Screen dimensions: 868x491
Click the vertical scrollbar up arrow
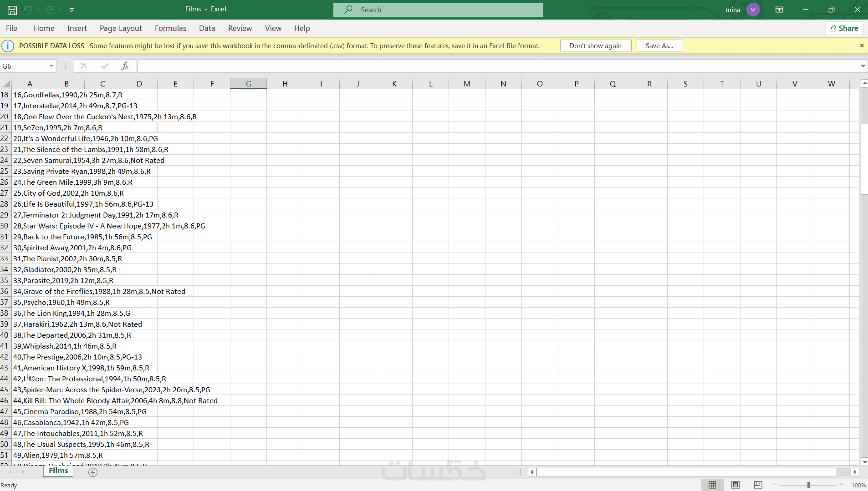pyautogui.click(x=864, y=83)
